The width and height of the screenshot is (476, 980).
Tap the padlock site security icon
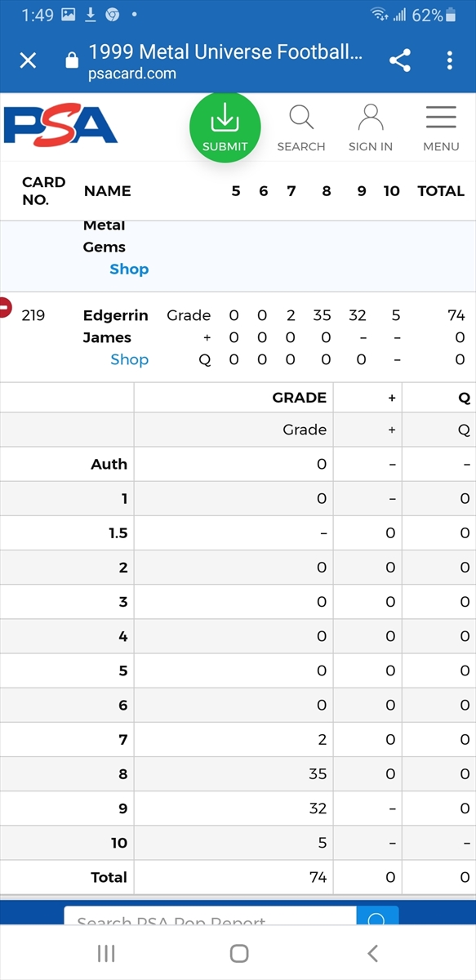click(72, 60)
